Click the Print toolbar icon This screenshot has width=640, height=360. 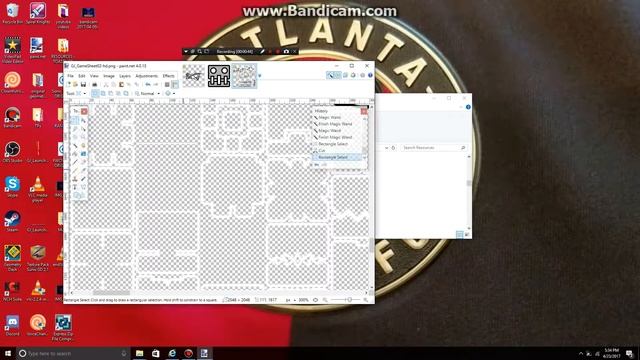[x=94, y=84]
